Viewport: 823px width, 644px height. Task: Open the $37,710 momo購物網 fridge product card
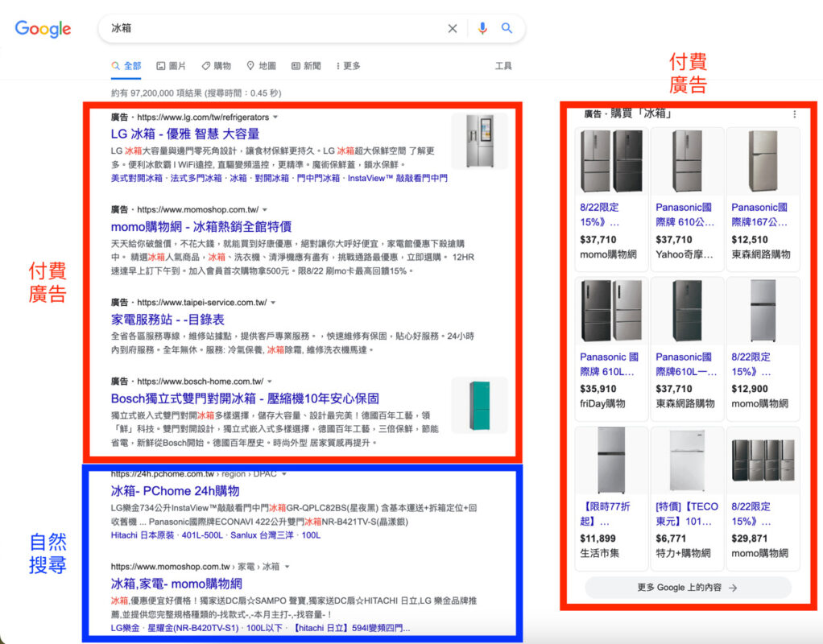tap(611, 199)
